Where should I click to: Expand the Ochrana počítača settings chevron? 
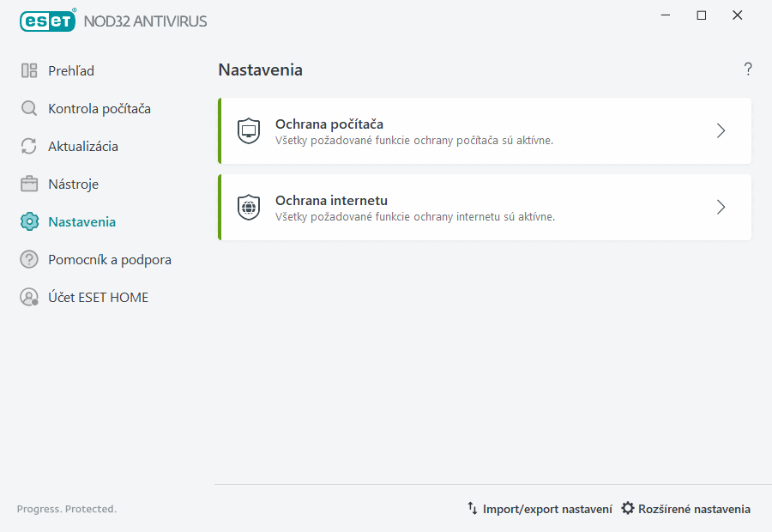coord(721,131)
